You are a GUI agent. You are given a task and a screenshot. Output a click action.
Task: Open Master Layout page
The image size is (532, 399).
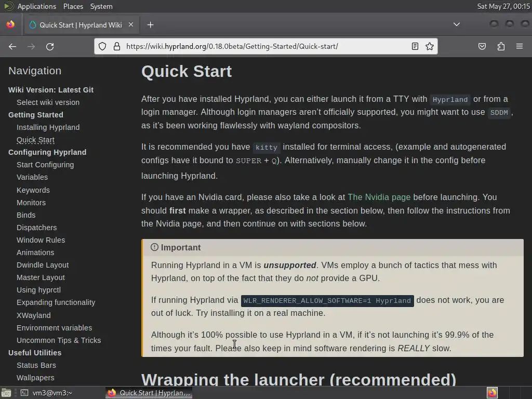click(x=41, y=277)
